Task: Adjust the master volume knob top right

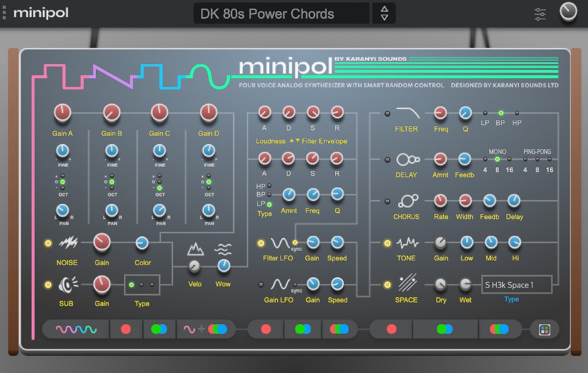Action: point(567,11)
